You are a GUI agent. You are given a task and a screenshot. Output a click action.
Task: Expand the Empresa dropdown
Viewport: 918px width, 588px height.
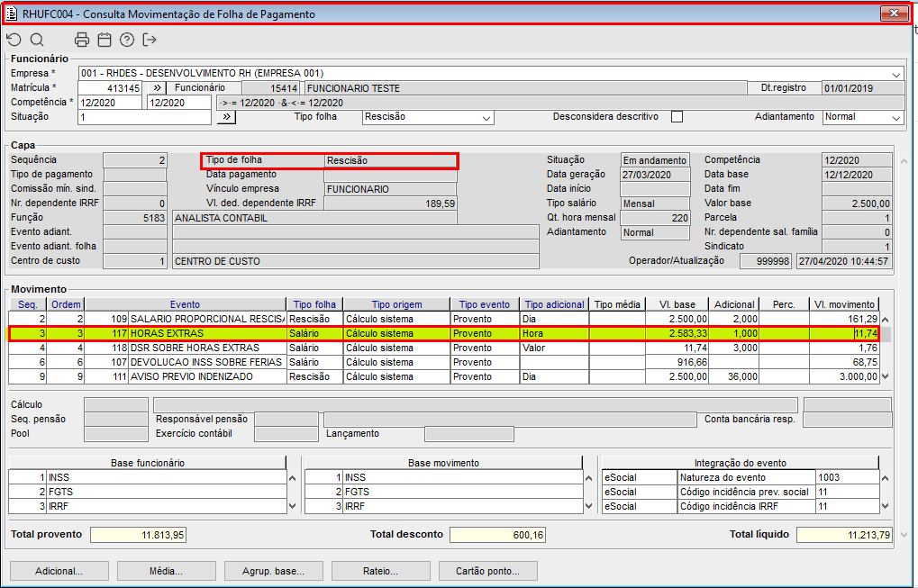pos(896,74)
